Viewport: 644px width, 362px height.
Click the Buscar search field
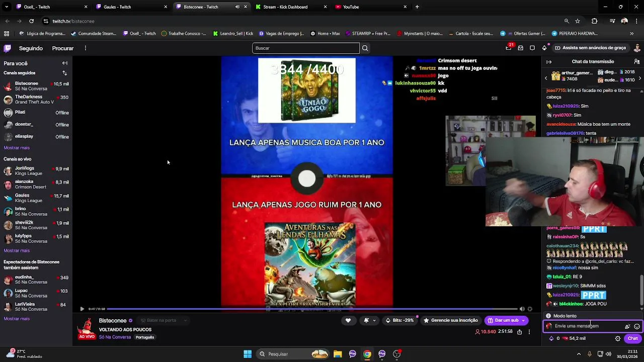tap(305, 48)
